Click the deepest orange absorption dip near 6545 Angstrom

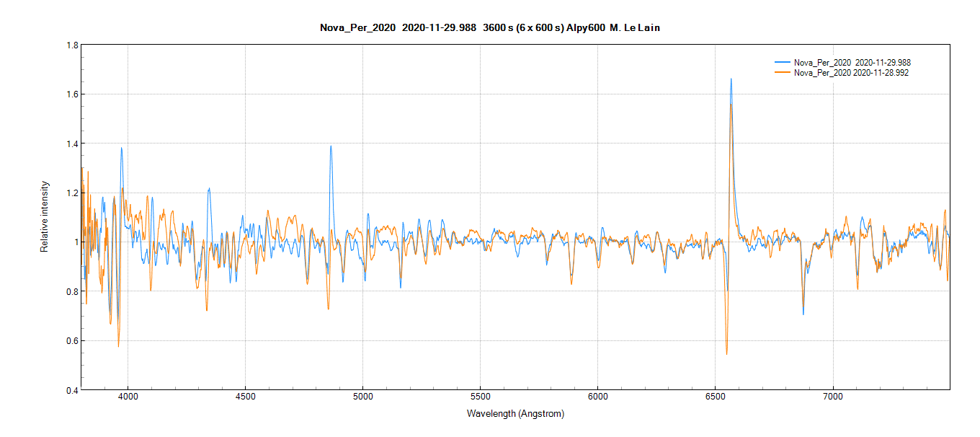[726, 353]
